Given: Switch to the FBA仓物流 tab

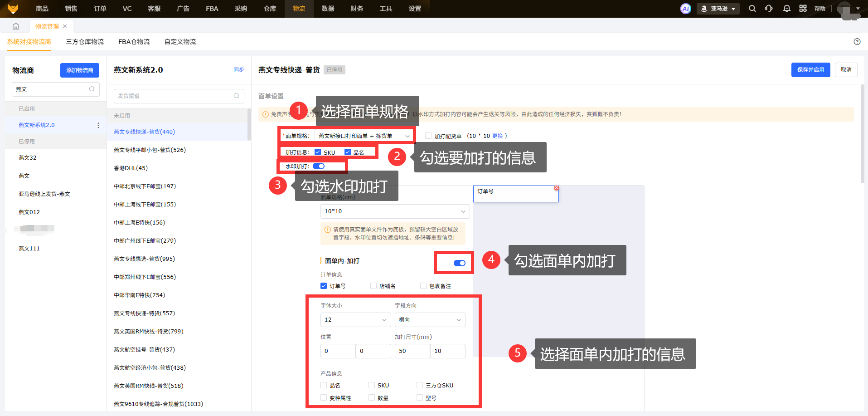Looking at the screenshot, I should 134,42.
